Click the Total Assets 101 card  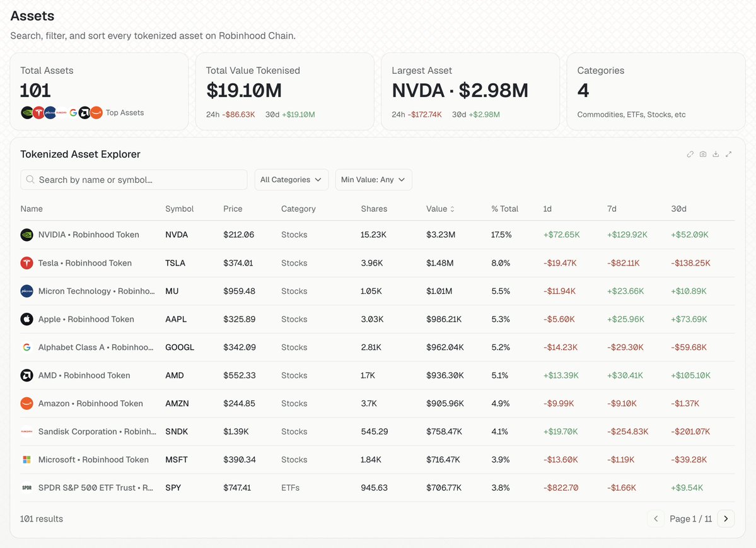pos(100,91)
